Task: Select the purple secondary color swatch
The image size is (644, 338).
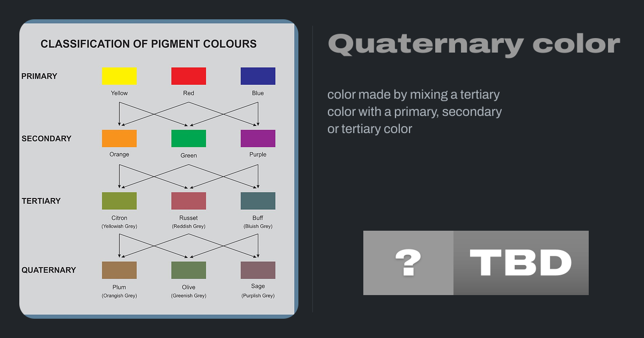Action: pos(258,138)
